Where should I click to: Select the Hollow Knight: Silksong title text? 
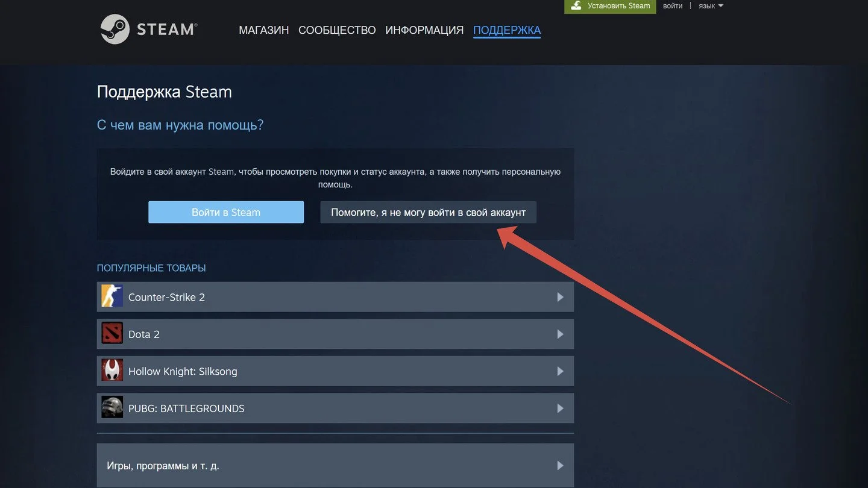(x=183, y=372)
